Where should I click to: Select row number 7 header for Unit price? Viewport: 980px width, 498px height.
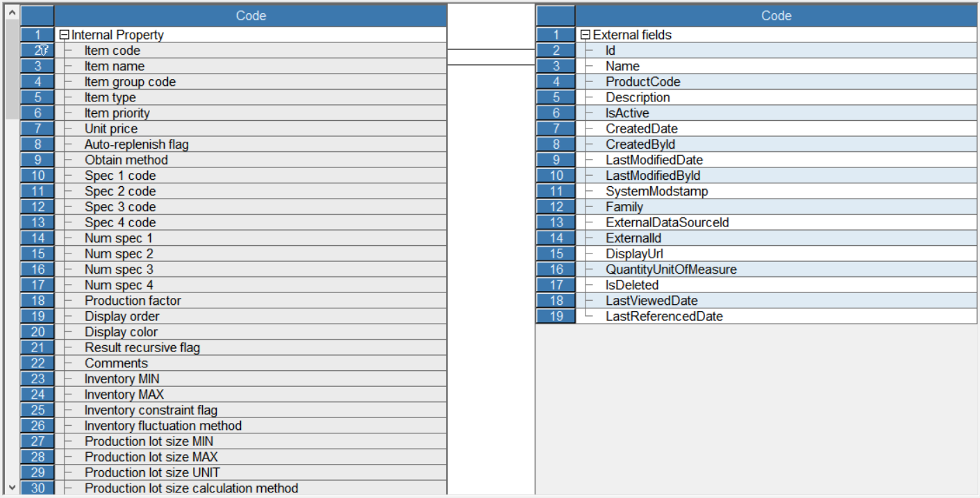coord(38,129)
